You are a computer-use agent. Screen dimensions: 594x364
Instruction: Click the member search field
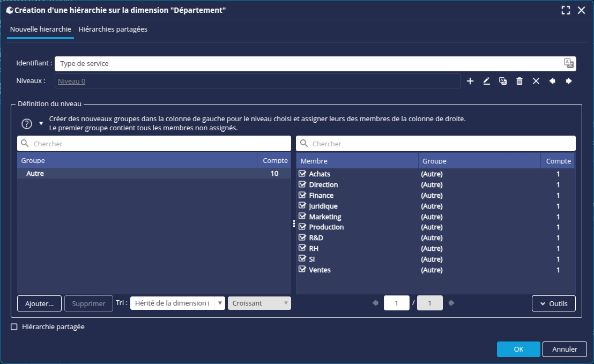[x=435, y=144]
